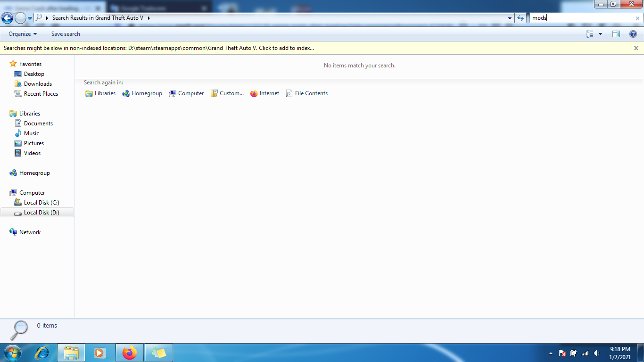Open the network signal tray icon
Viewport: 644px width, 362px height.
point(585,353)
